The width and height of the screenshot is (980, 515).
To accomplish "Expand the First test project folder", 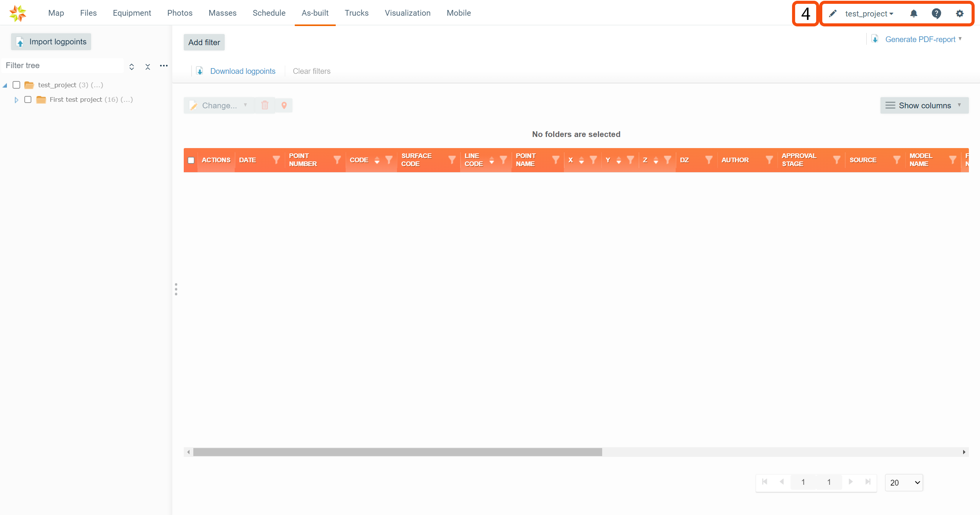I will coord(16,100).
